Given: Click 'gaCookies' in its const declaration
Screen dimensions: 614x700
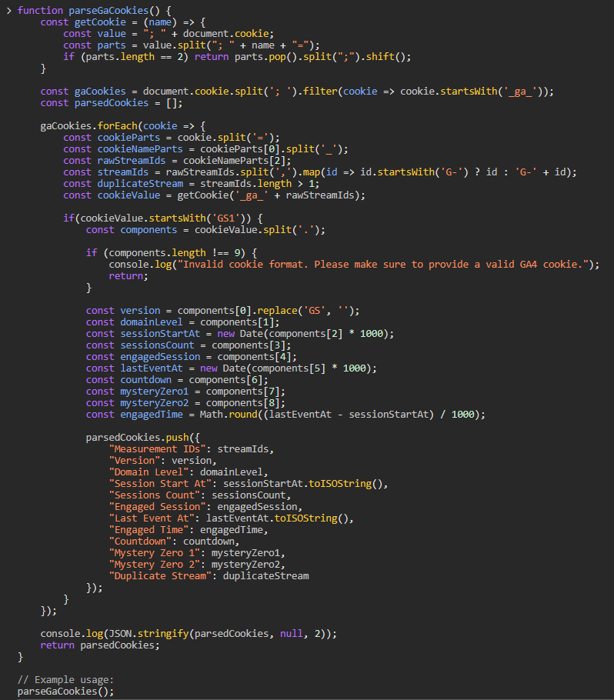Looking at the screenshot, I should (x=100, y=92).
